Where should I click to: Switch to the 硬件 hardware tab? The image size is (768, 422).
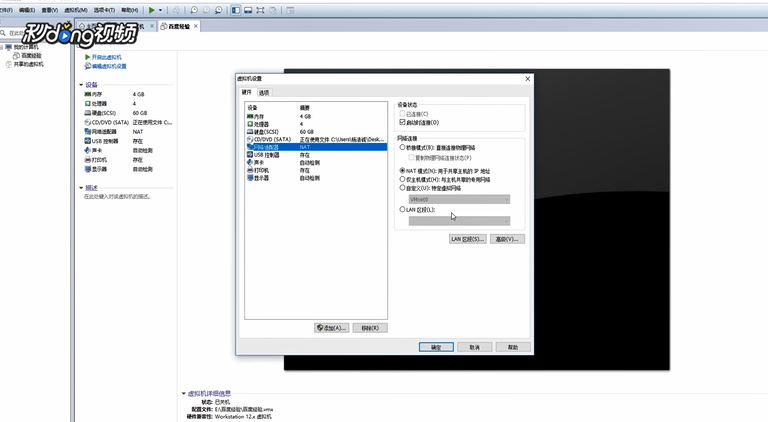(x=246, y=92)
